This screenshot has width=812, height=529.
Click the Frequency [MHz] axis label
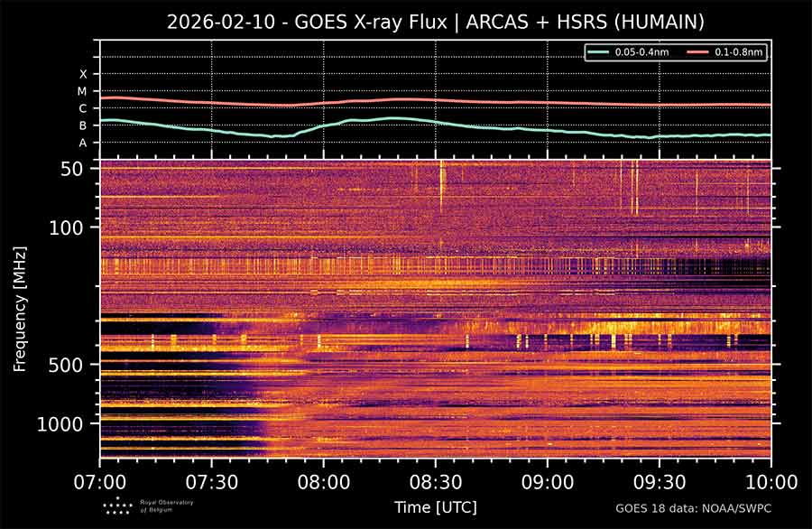tap(19, 308)
